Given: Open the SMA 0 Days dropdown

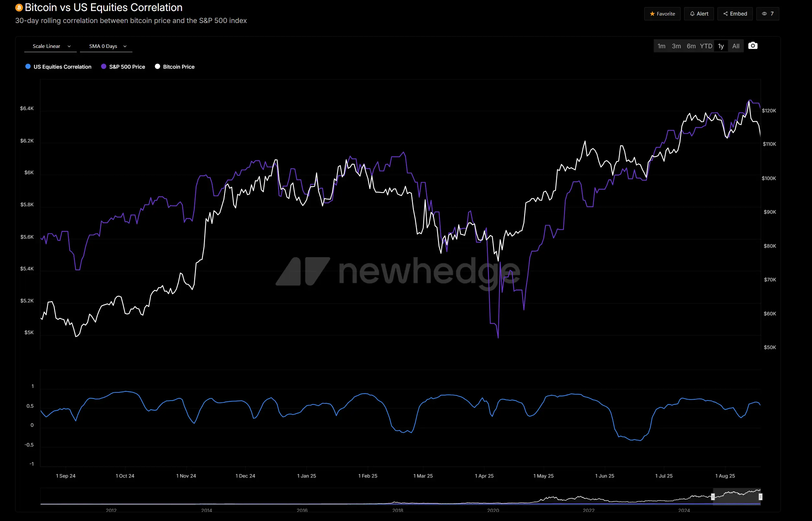Looking at the screenshot, I should coord(106,46).
